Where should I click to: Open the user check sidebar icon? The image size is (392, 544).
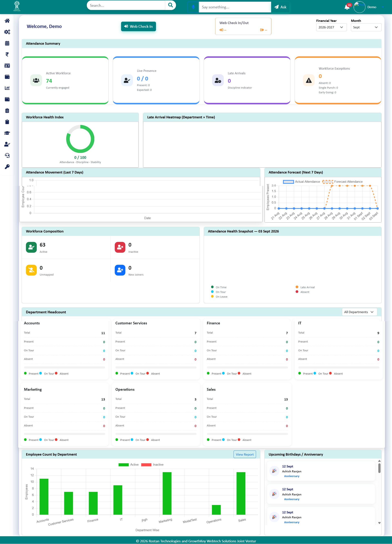pos(7,144)
